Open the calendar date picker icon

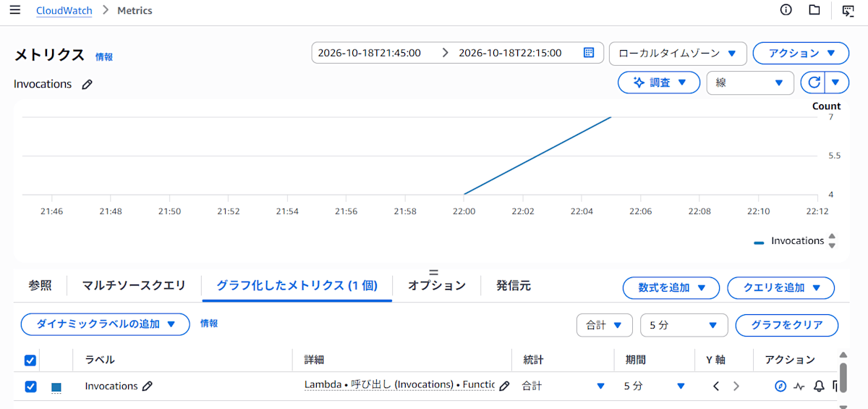[589, 53]
